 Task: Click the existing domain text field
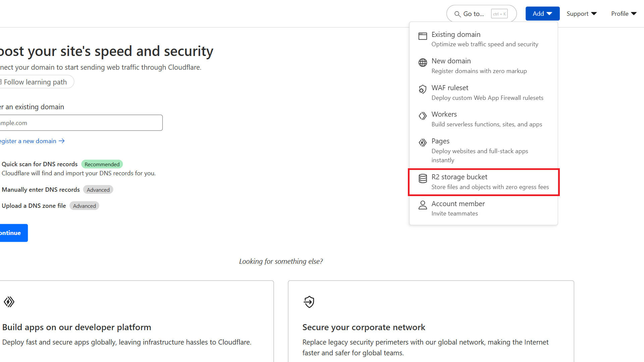80,123
